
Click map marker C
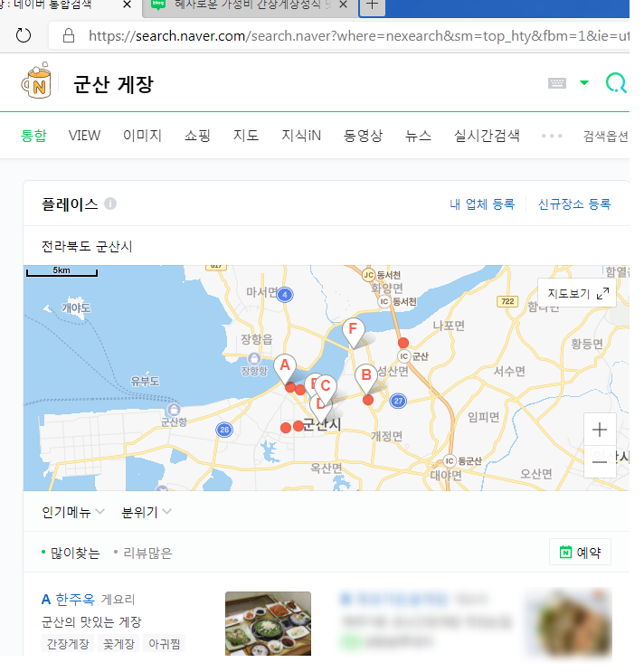326,387
